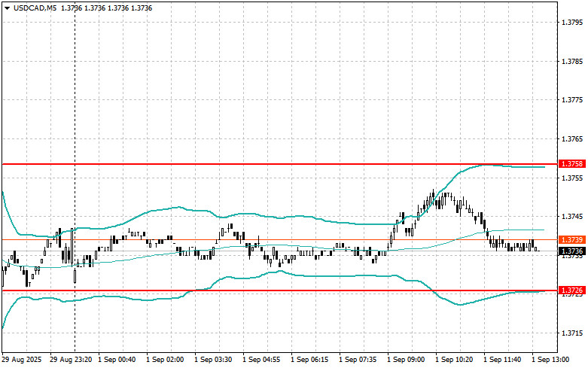
Task: Click the black current price label 1.3736
Action: (572, 251)
